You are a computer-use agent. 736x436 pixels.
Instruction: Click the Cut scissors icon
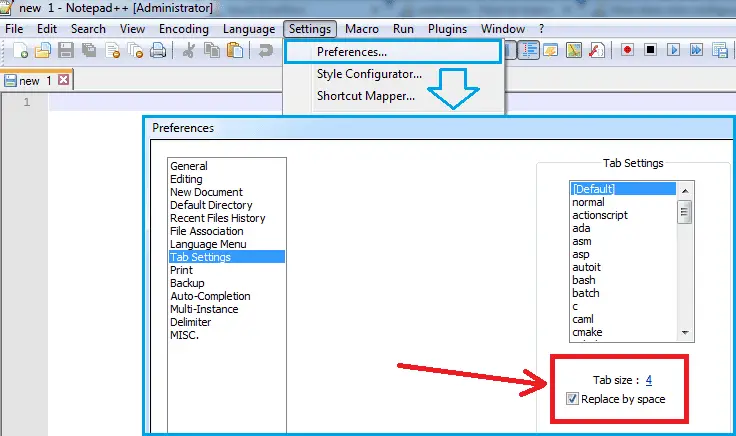click(x=189, y=50)
